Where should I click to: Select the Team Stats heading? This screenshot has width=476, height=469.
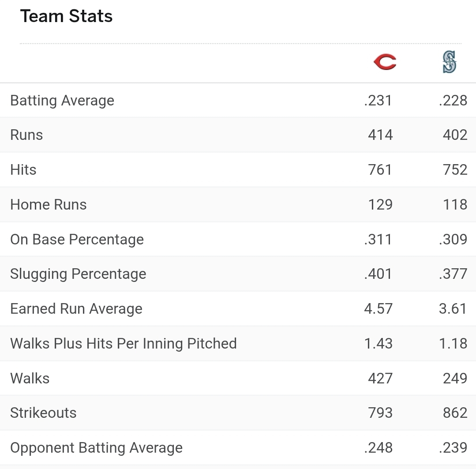(x=66, y=16)
